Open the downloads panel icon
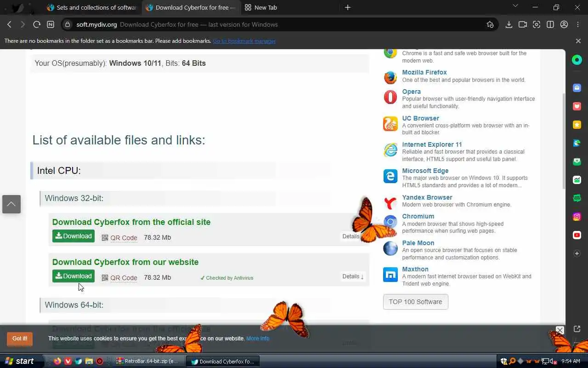Viewport: 588px width, 368px height. 509,24
